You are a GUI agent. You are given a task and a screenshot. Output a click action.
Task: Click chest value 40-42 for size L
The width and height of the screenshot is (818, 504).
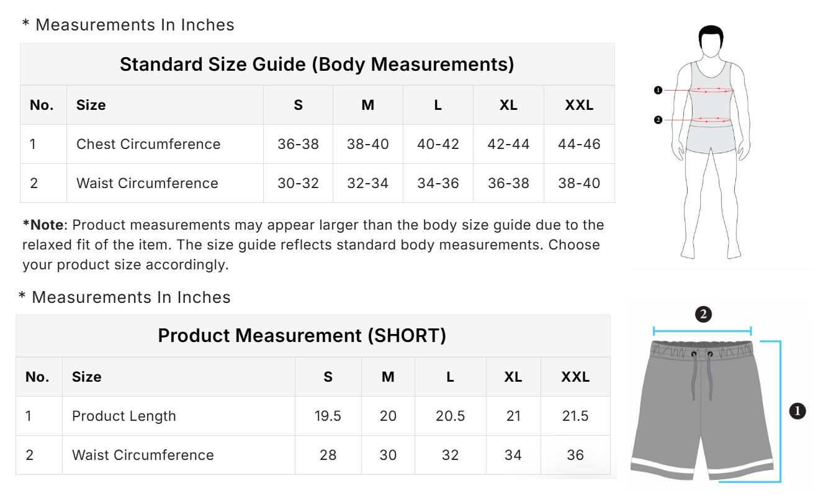point(438,145)
